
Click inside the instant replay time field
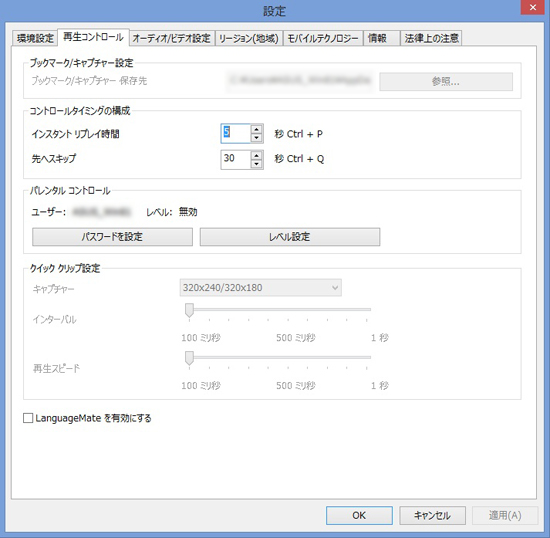(236, 133)
